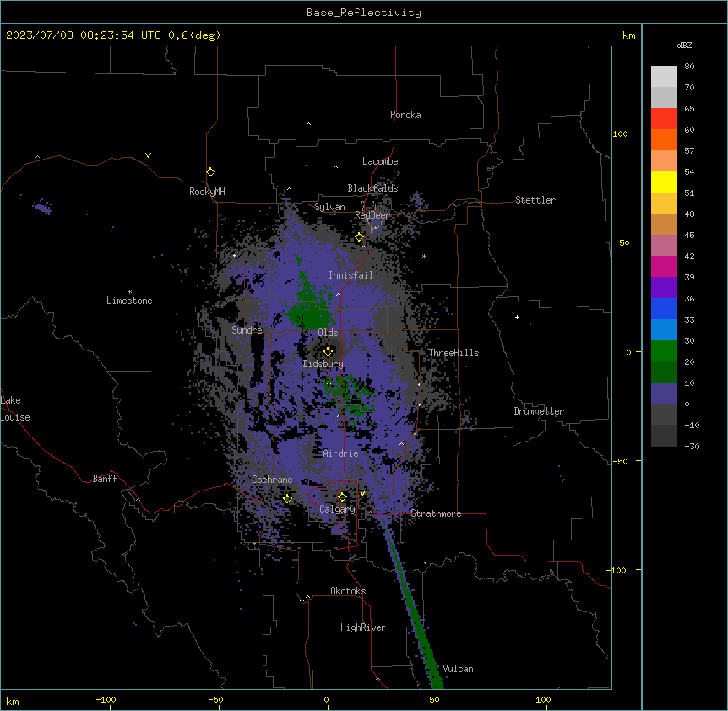Screen dimensions: 728x711
Task: Select the orange 57-60 dBZ legend swatch
Action: [664, 139]
